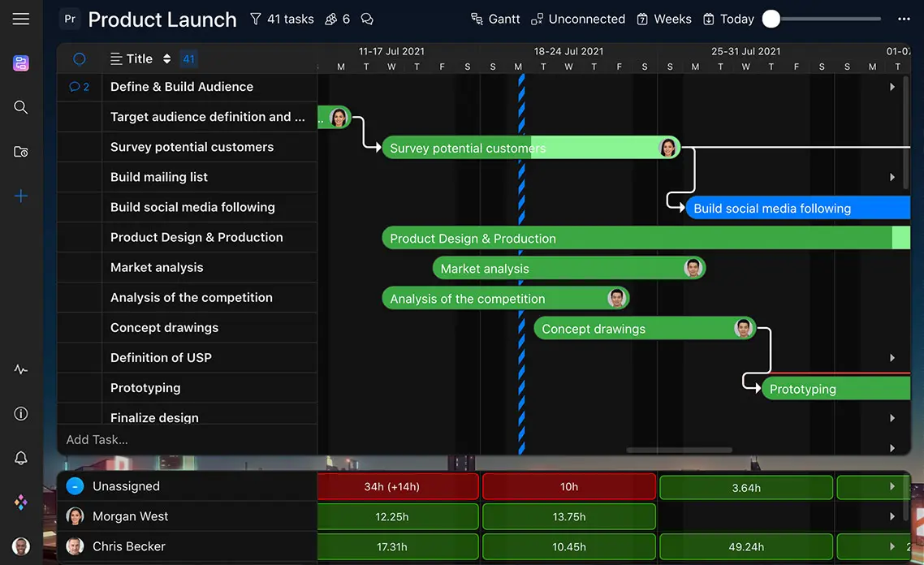This screenshot has height=565, width=924.
Task: Click the search magnifier icon in the sidebar
Action: pos(21,107)
